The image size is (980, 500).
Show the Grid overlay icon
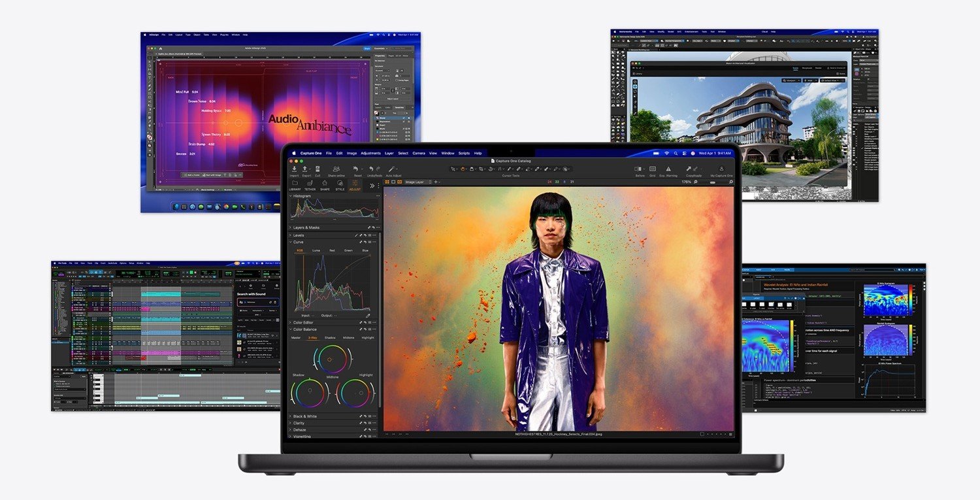pyautogui.click(x=652, y=169)
